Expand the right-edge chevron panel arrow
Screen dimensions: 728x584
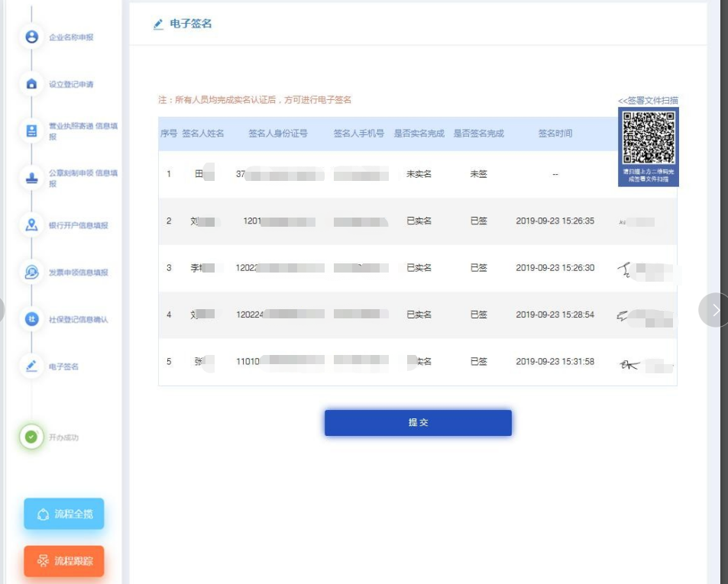coord(715,311)
